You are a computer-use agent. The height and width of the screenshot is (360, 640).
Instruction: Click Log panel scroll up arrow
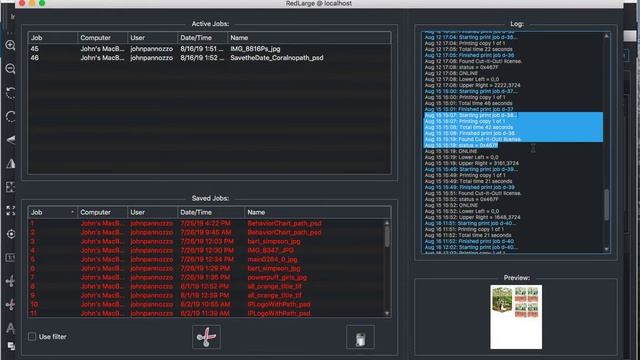point(606,36)
